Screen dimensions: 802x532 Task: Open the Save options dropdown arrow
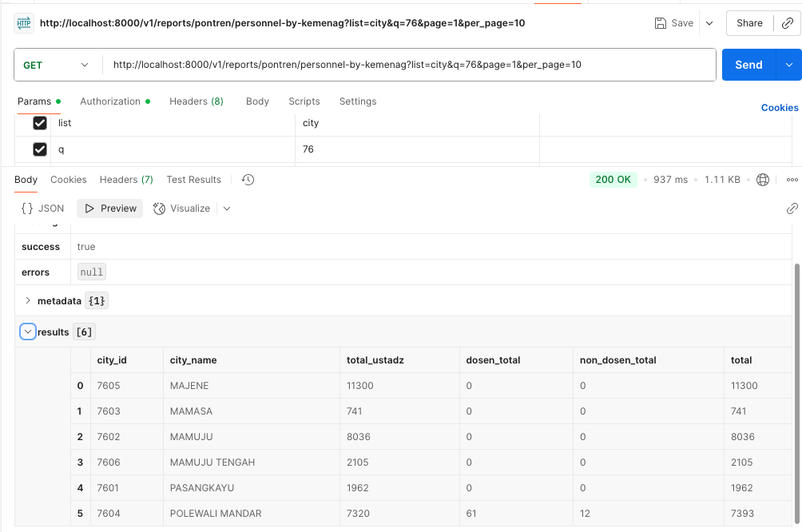pyautogui.click(x=709, y=23)
